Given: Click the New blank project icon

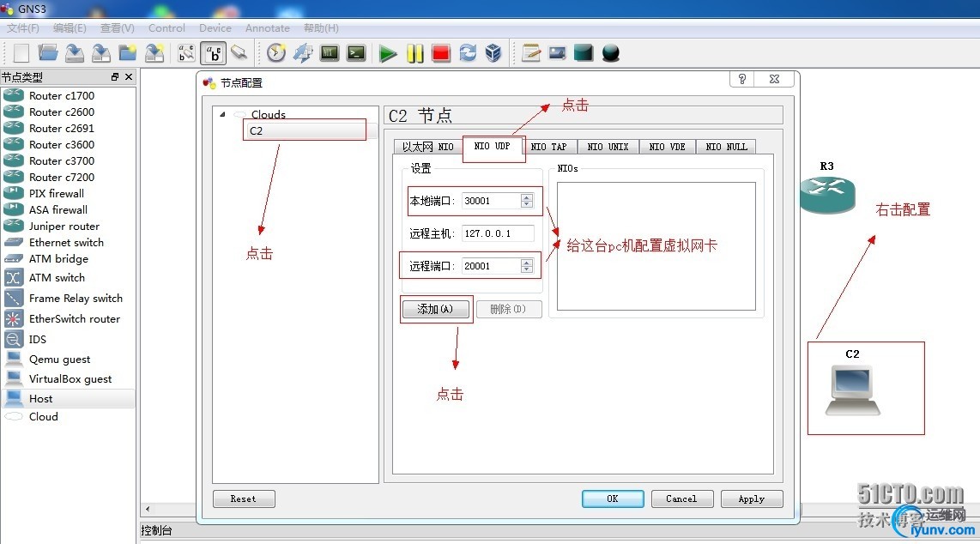Looking at the screenshot, I should click(x=21, y=53).
